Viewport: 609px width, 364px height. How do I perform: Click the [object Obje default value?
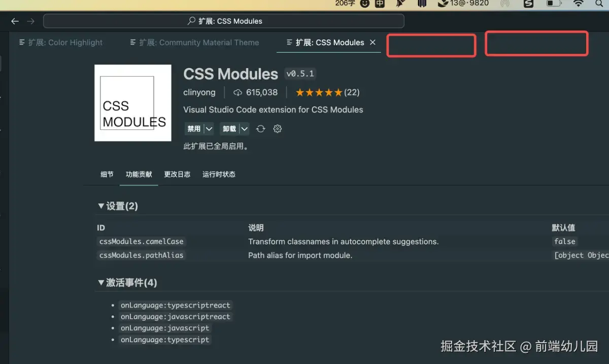(x=581, y=255)
